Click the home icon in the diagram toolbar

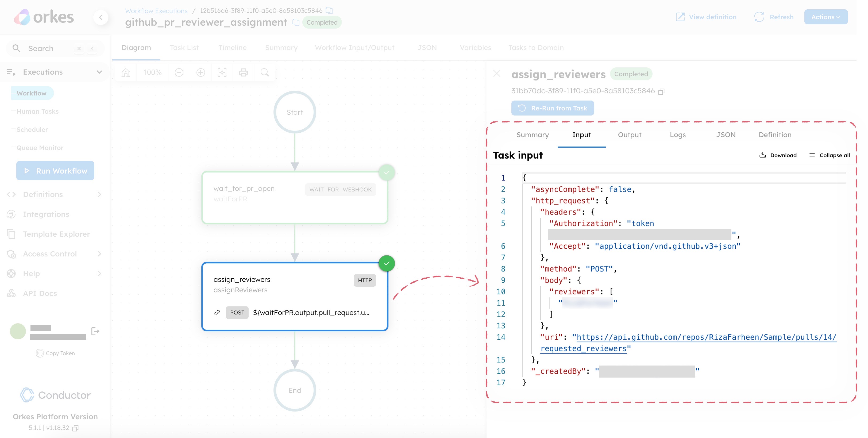125,72
